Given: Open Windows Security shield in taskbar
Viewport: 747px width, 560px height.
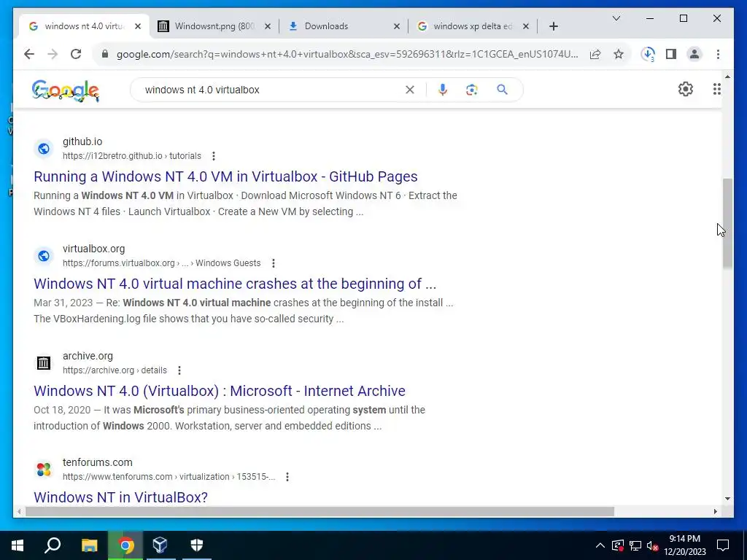Looking at the screenshot, I should 197,545.
